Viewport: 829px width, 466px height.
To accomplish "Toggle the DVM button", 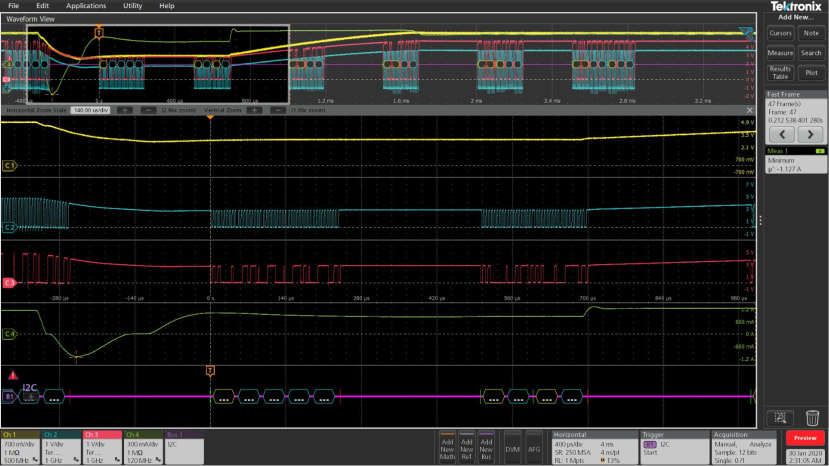I will [512, 449].
